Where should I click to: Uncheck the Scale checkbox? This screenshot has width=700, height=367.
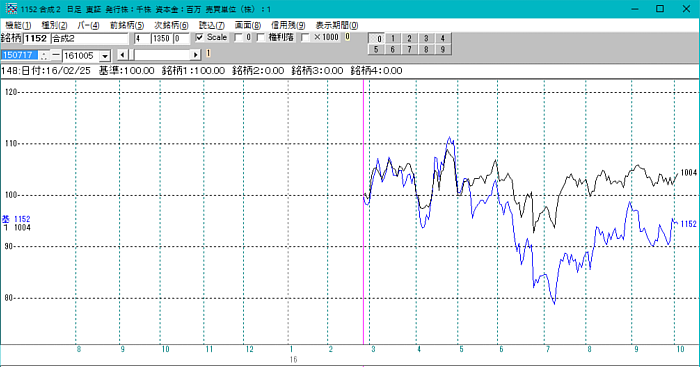coord(200,38)
